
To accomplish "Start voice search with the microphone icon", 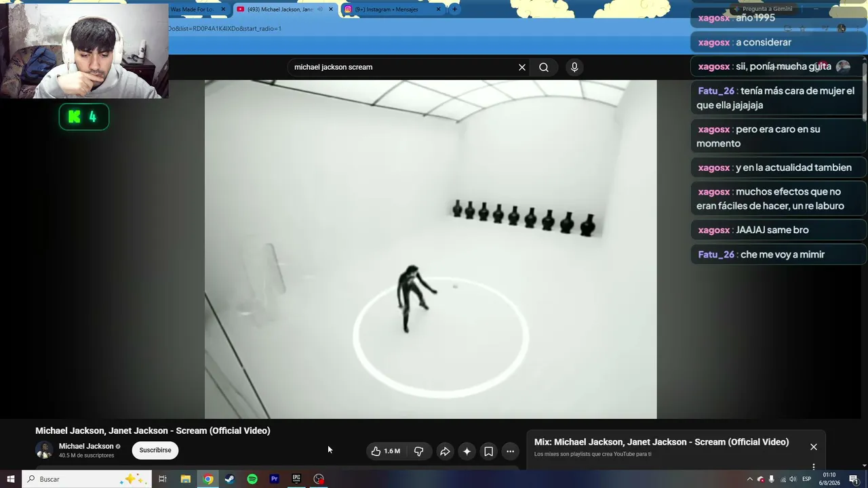I will 574,67.
